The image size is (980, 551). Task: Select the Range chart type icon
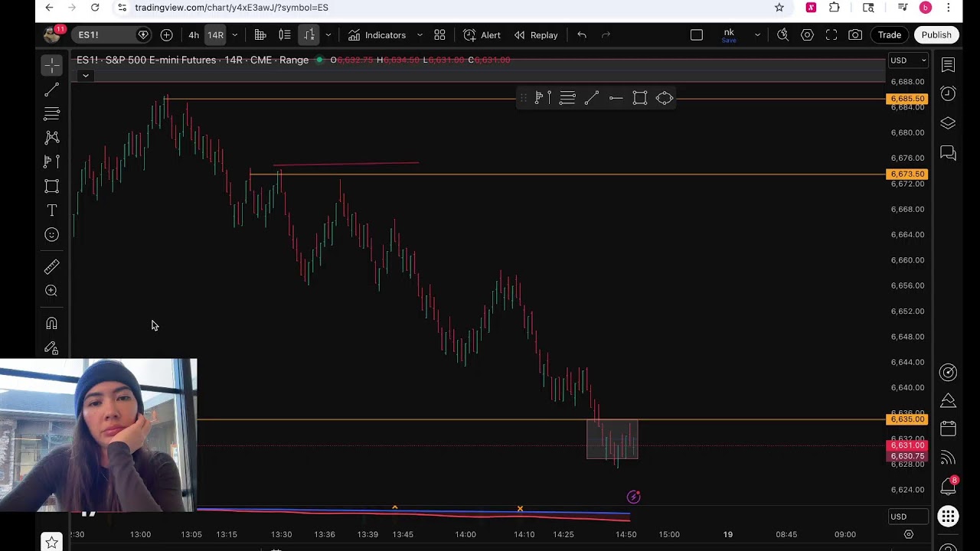click(x=309, y=35)
